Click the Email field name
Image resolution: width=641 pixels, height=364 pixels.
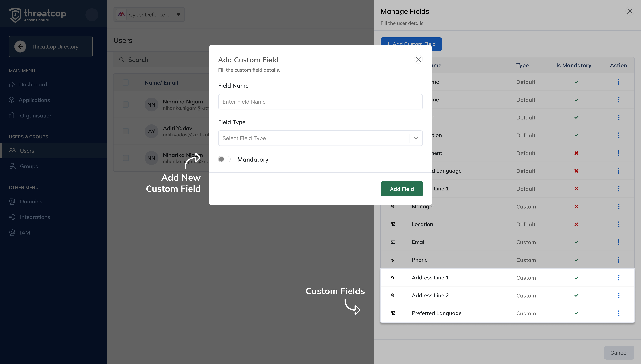point(419,242)
